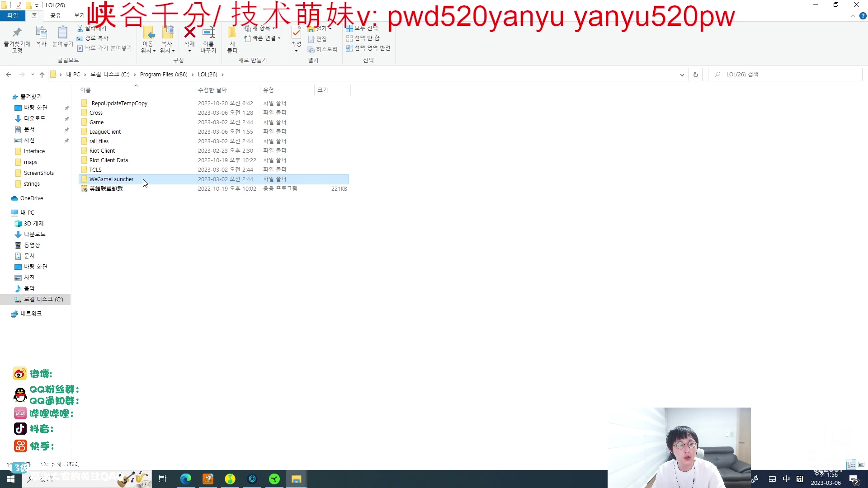Select the _RepoUpdateTempCopy_ folder
Screen dimensions: 868x488
pos(119,103)
